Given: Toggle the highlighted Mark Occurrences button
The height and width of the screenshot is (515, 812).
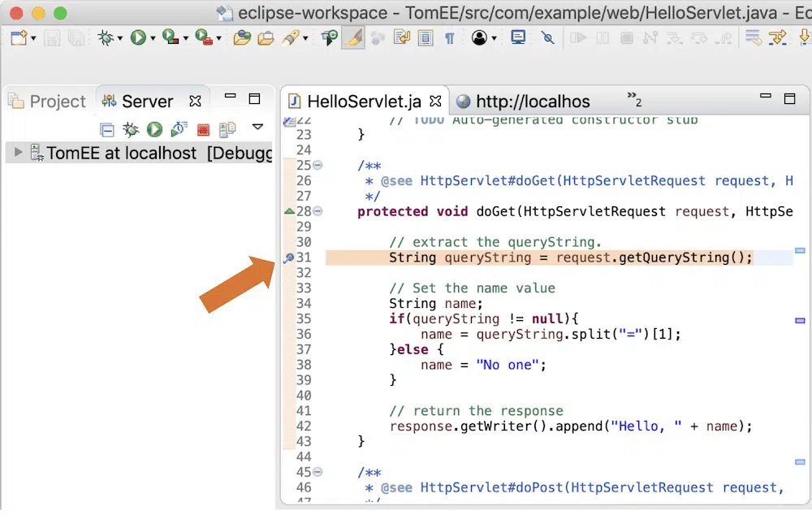Looking at the screenshot, I should (353, 37).
